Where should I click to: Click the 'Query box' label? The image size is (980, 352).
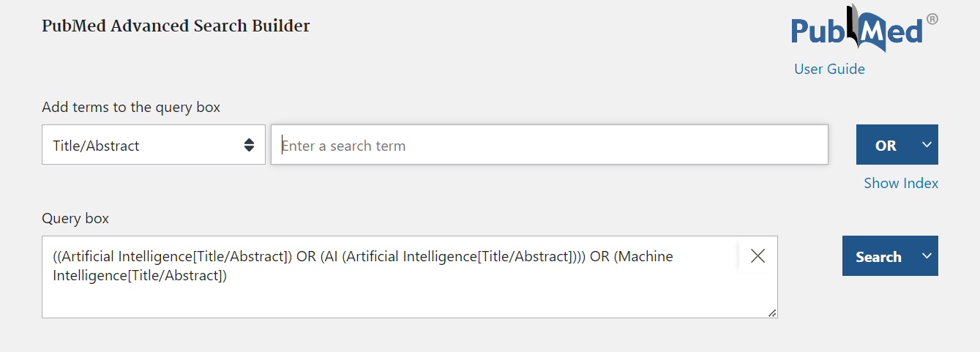tap(75, 218)
